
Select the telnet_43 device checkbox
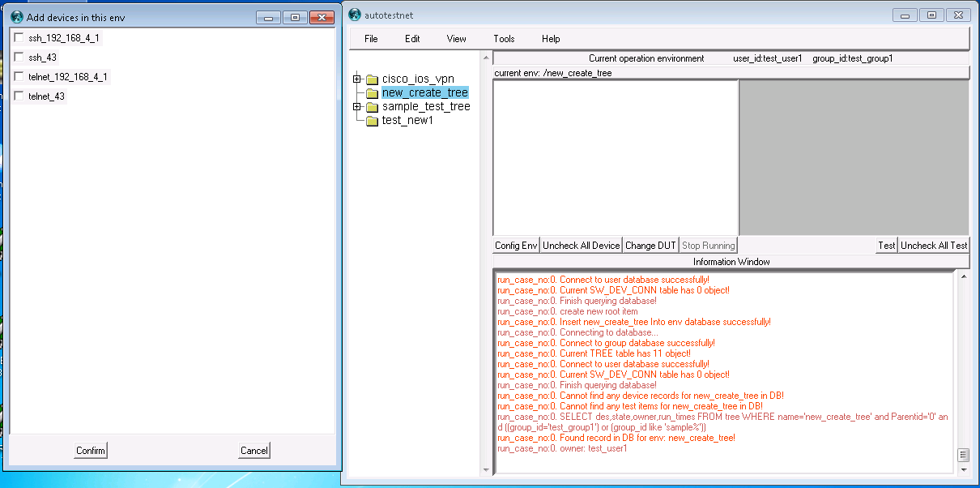[x=19, y=96]
